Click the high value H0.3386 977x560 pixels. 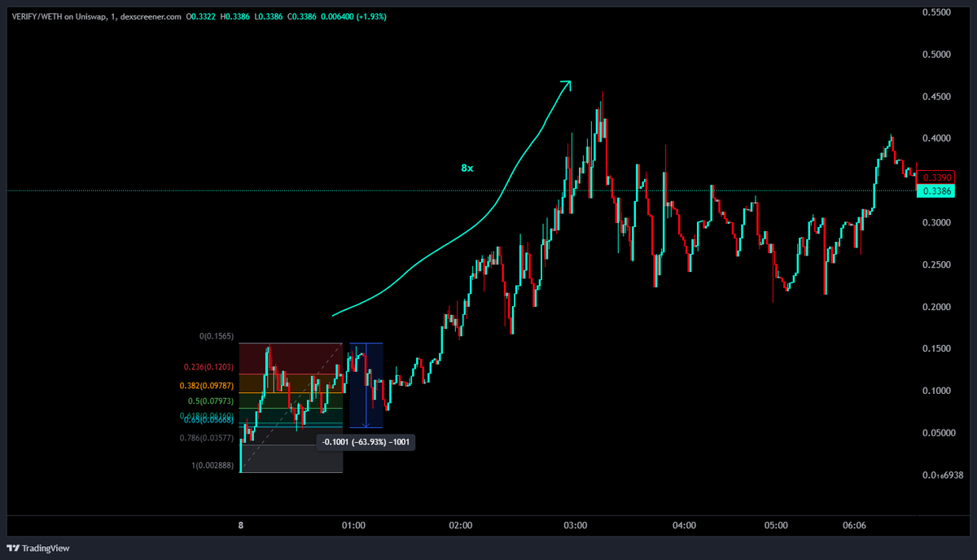point(236,16)
